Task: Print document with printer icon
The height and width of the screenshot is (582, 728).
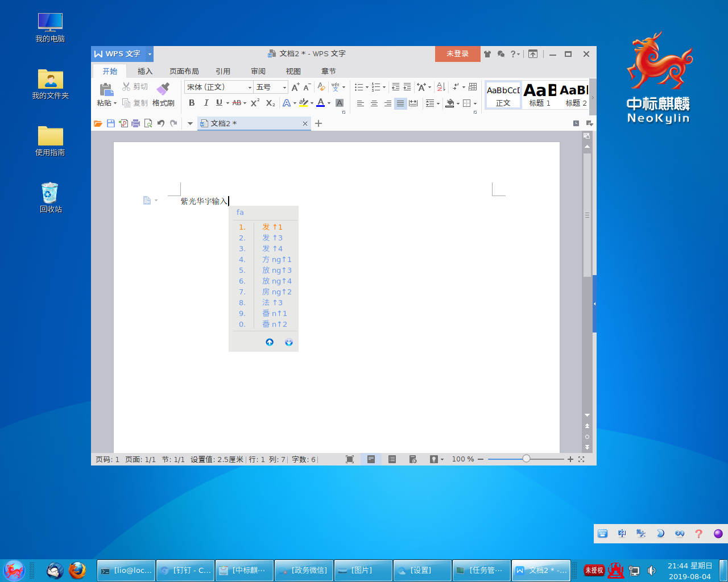Action: click(x=136, y=123)
